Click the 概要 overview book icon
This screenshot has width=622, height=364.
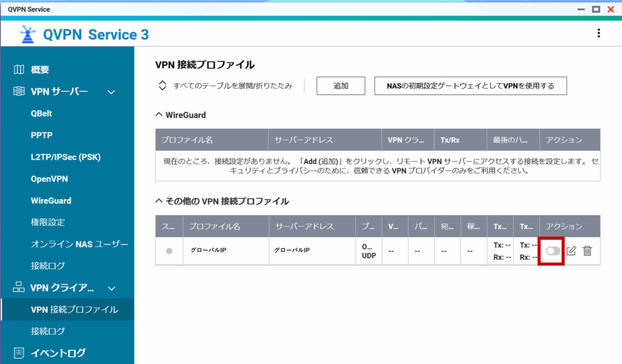pos(19,70)
